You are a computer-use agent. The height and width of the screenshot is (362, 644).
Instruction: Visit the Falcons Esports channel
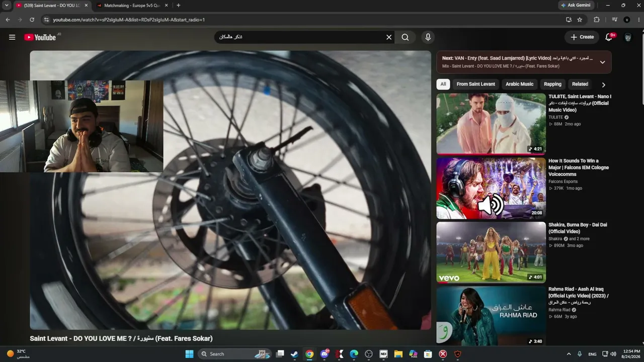pyautogui.click(x=563, y=182)
